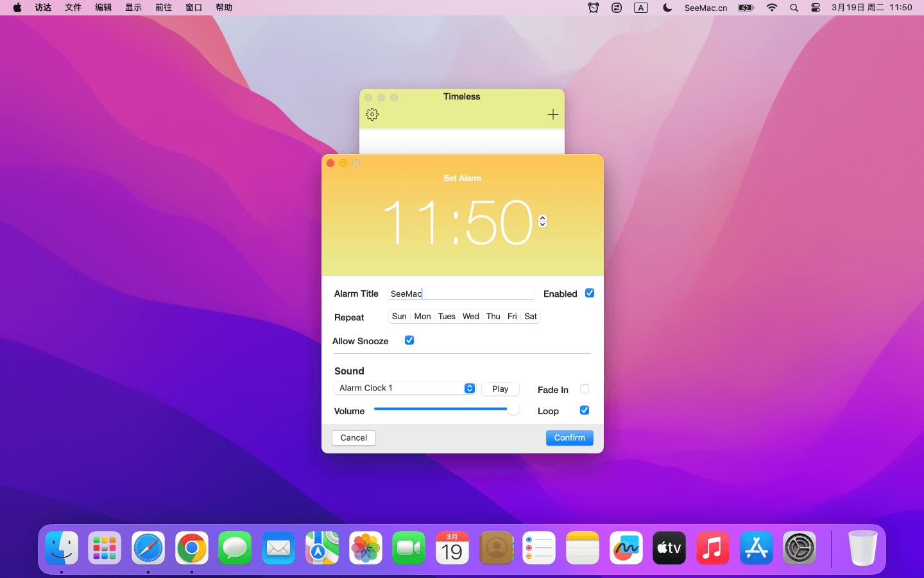Open Freeform app in the Dock

pos(626,548)
